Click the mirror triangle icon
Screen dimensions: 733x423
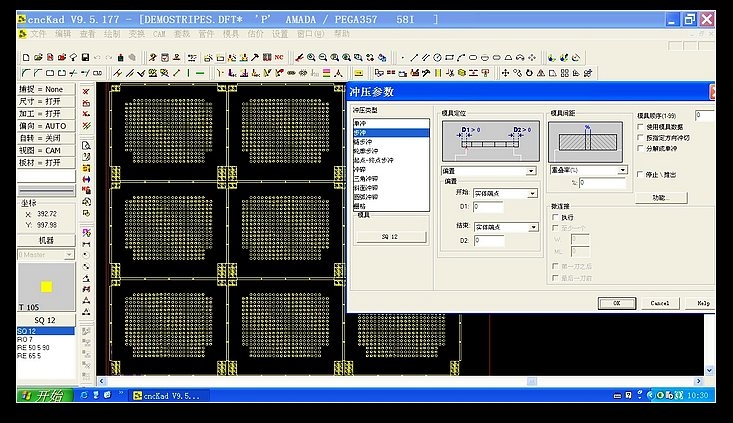[x=541, y=73]
